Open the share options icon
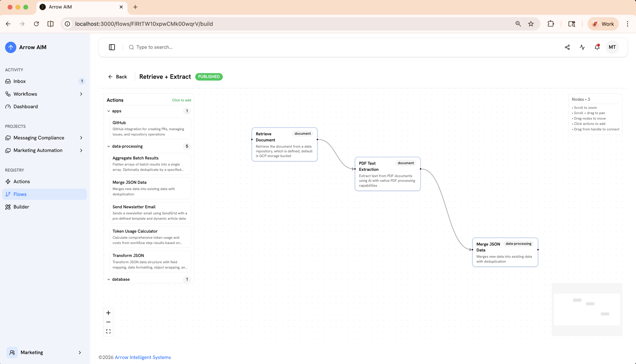The height and width of the screenshot is (364, 636). point(567,47)
